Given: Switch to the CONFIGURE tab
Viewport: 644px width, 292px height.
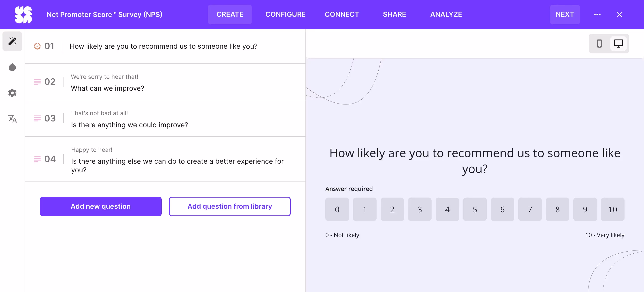Looking at the screenshot, I should 285,15.
